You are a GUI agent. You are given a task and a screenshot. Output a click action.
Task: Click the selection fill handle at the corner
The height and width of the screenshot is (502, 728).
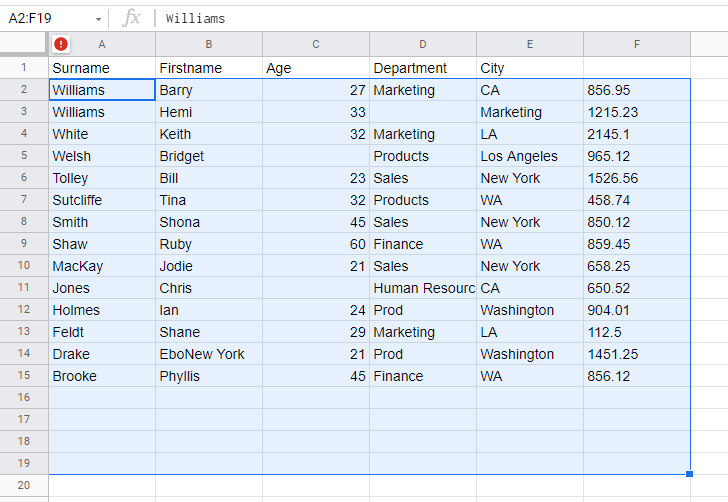click(x=690, y=474)
